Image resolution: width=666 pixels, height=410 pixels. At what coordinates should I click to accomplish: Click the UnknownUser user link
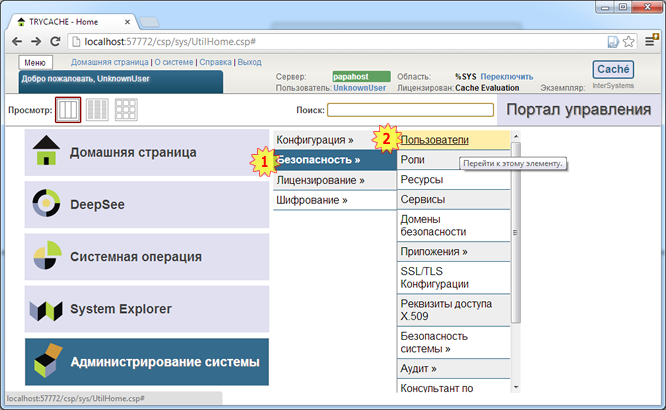(x=360, y=88)
